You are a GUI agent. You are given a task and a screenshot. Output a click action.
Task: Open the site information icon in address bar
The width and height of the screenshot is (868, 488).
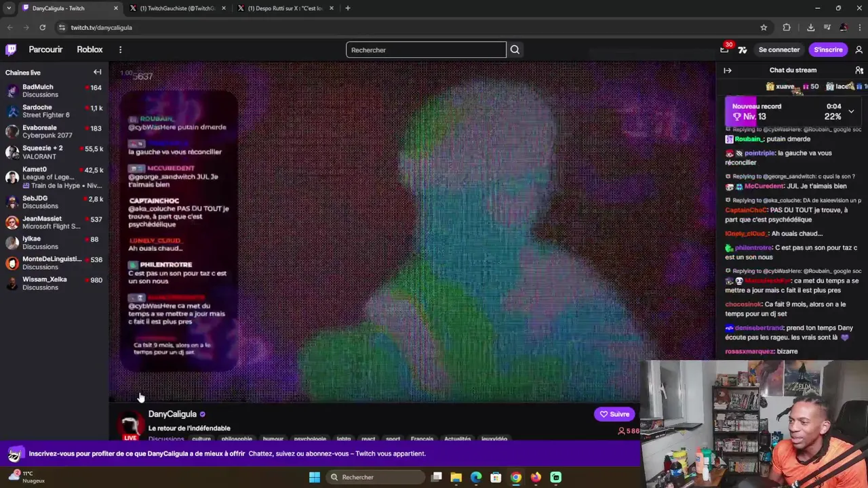pos(62,27)
